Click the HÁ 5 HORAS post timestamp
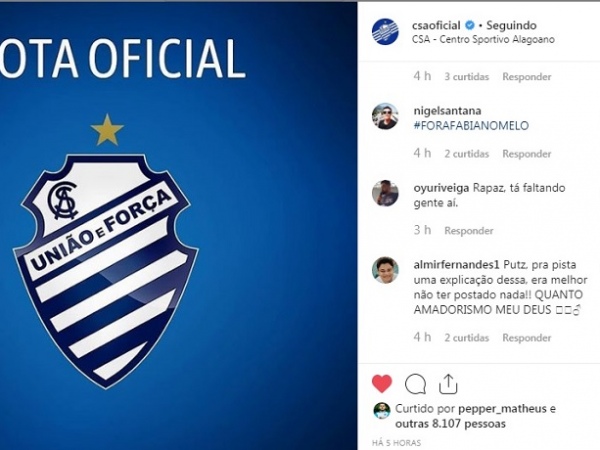600x450 pixels. tap(396, 443)
